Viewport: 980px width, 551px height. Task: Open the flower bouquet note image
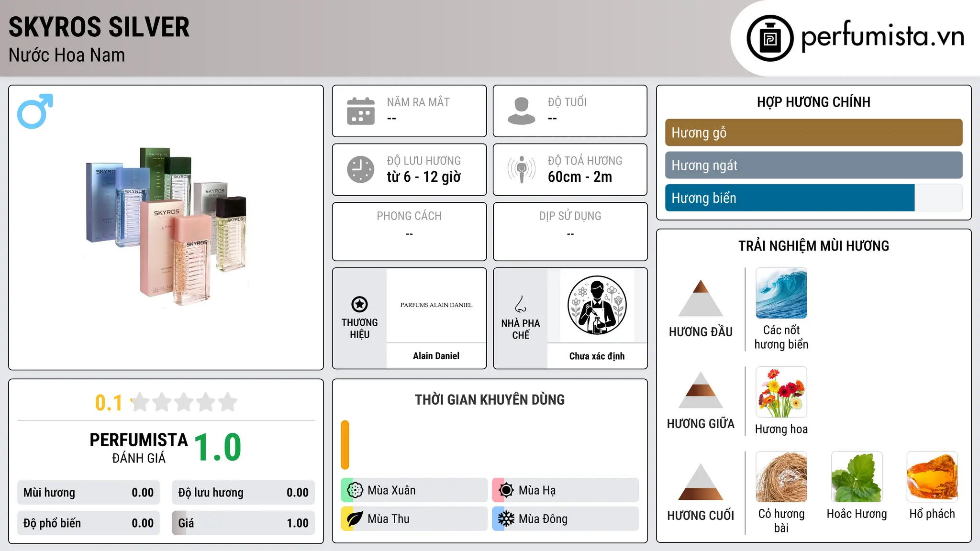click(x=781, y=392)
